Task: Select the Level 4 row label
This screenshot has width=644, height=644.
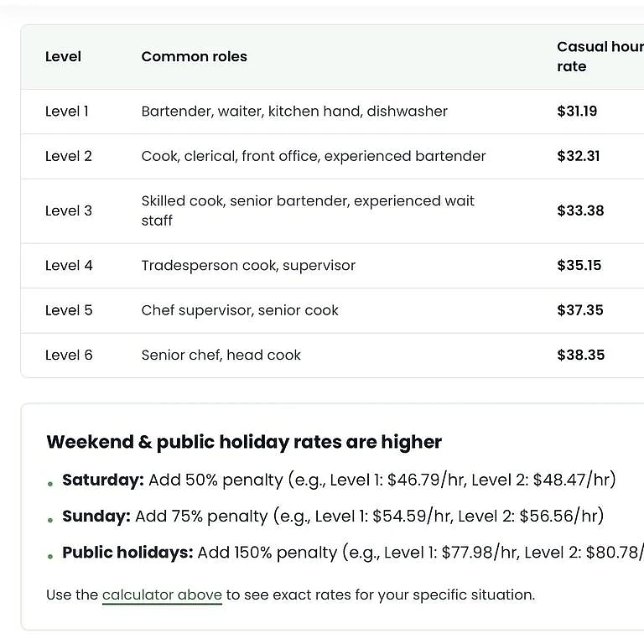Action: [69, 265]
